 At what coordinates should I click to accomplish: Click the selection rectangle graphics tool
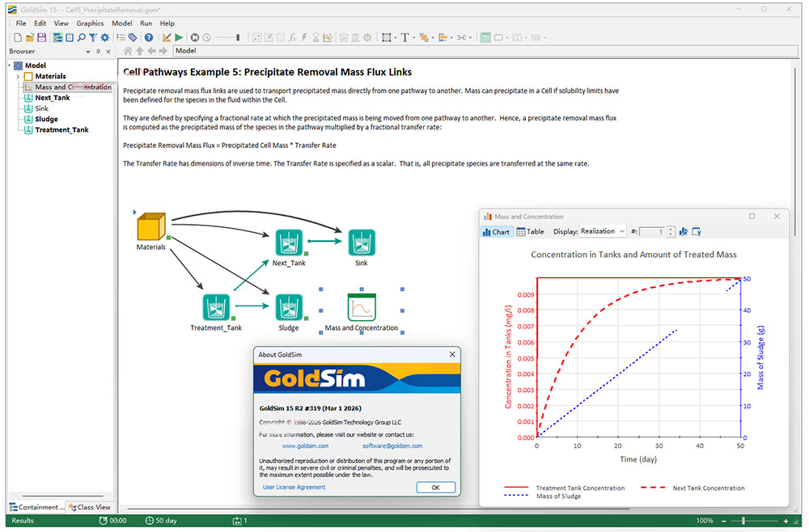386,37
